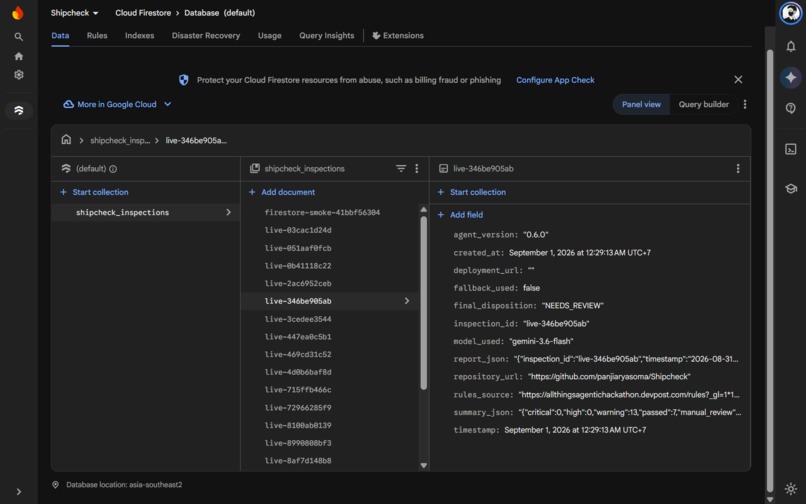
Task: Go to project home icon
Action: 19,56
